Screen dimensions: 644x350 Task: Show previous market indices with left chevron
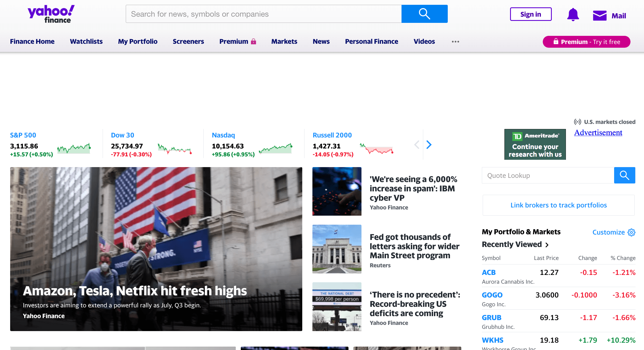(417, 145)
